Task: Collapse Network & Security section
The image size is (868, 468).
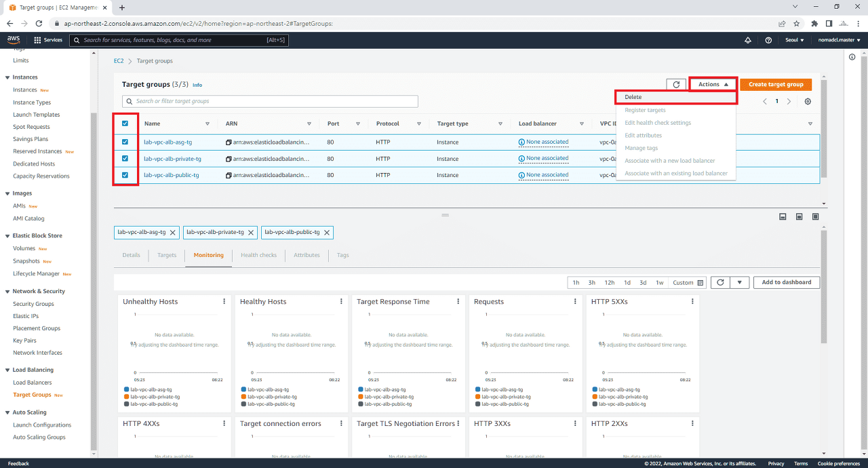Action: [7, 292]
